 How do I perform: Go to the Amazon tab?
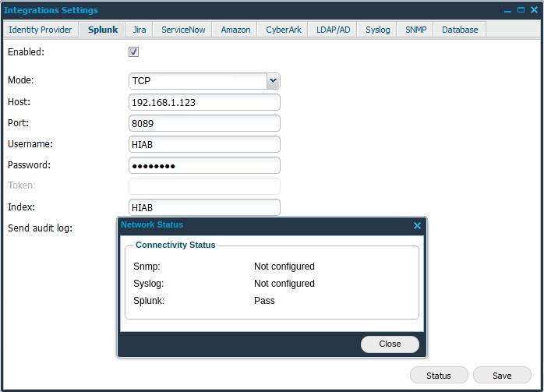click(235, 30)
